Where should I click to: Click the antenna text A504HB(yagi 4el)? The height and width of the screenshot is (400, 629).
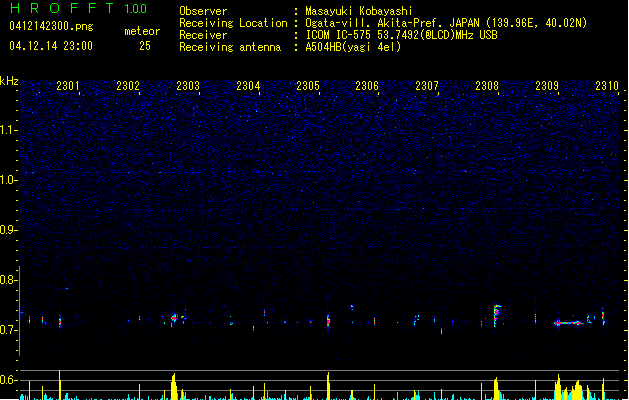[353, 47]
